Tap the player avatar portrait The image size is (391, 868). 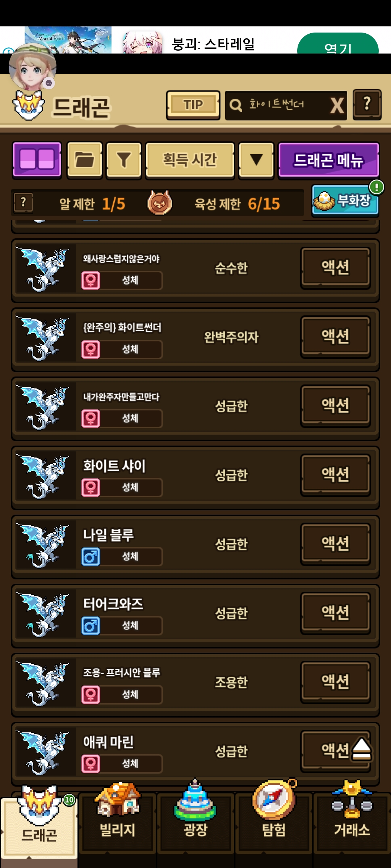coord(33,66)
